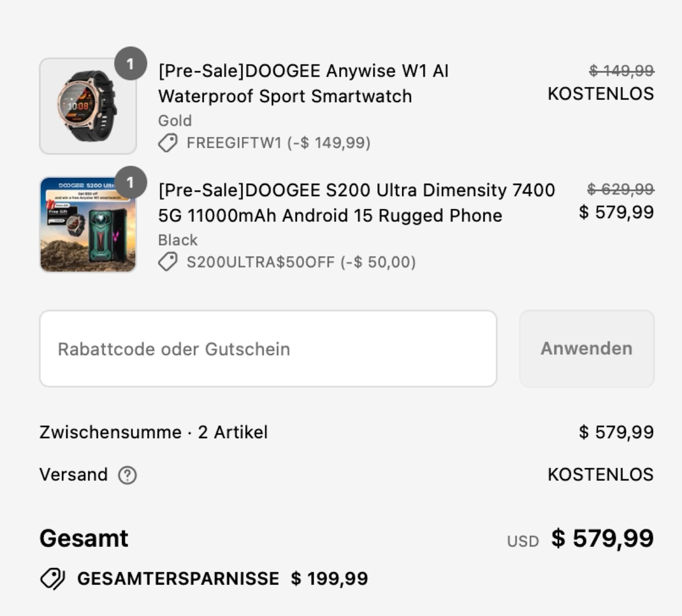Focus the Rabattcode oder Gutschein field
This screenshot has height=616, width=682.
[268, 349]
